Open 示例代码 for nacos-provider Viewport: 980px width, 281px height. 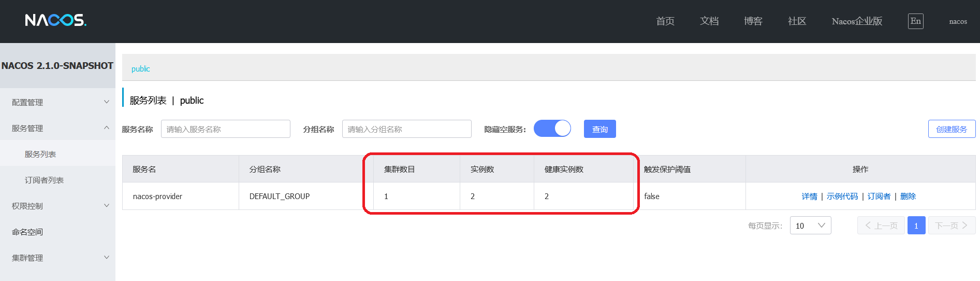point(842,196)
